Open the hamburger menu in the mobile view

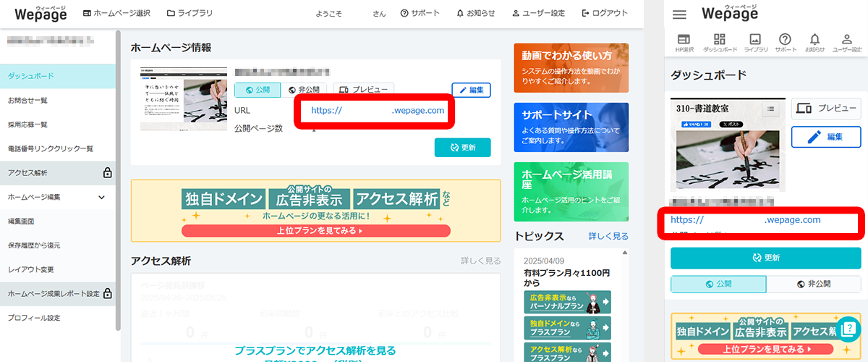point(679,14)
